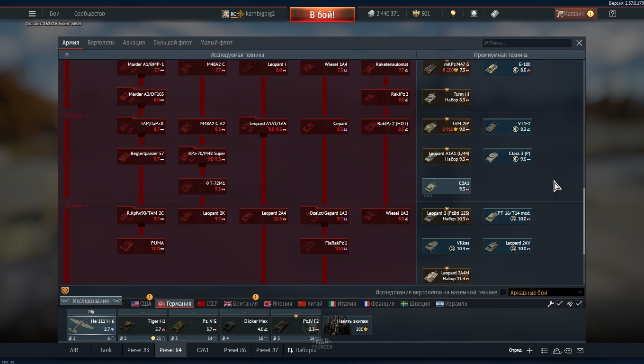Select the Швеция nation tab
The height and width of the screenshot is (364, 644).
click(415, 304)
